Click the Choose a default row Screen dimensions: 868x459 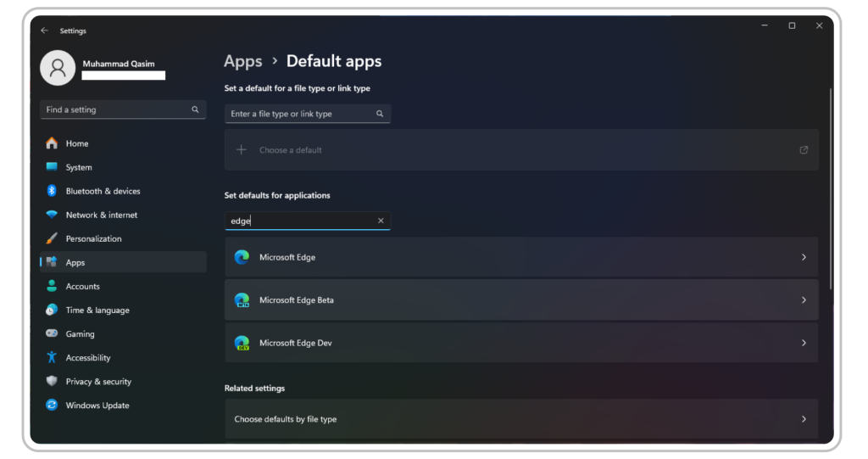click(521, 149)
